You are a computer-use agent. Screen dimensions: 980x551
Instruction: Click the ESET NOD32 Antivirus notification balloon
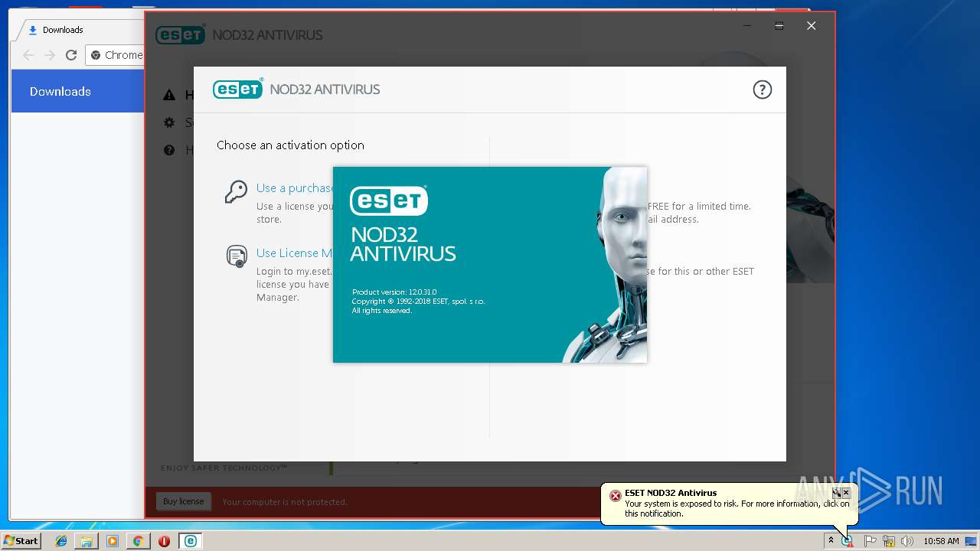[x=730, y=504]
